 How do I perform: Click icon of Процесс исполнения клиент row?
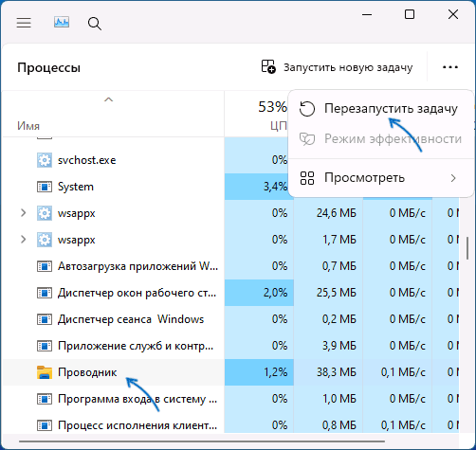[x=45, y=425]
